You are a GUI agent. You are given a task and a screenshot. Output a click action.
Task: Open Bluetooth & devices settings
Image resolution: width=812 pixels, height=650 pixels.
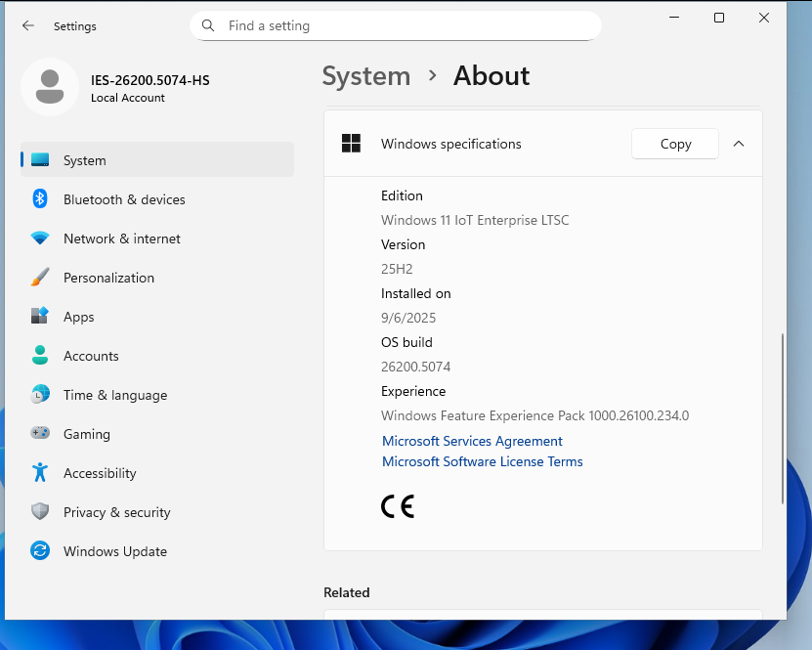157,199
